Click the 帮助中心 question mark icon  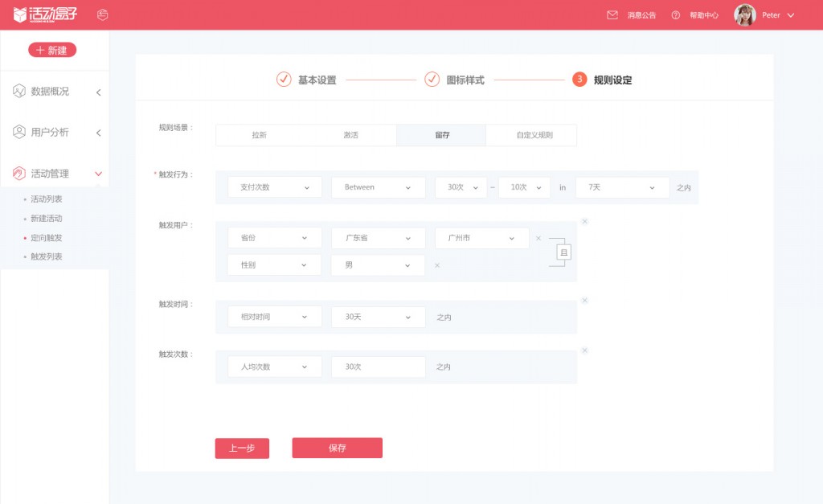tap(675, 15)
